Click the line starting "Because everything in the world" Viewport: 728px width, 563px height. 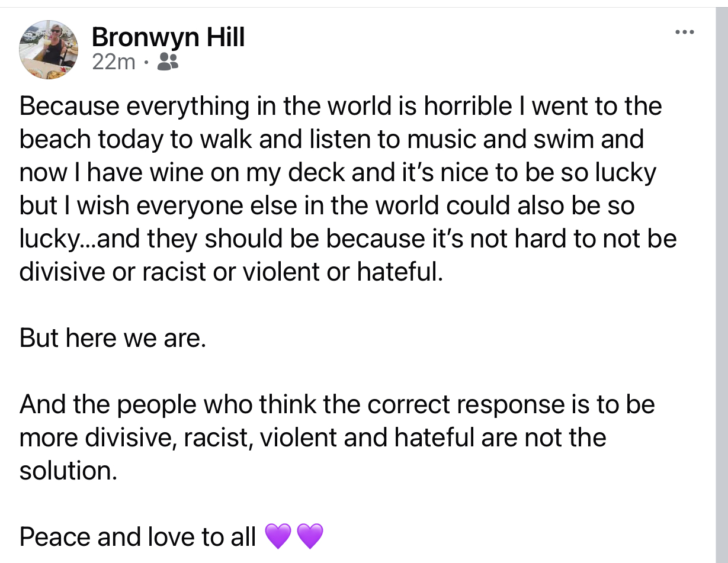point(340,107)
